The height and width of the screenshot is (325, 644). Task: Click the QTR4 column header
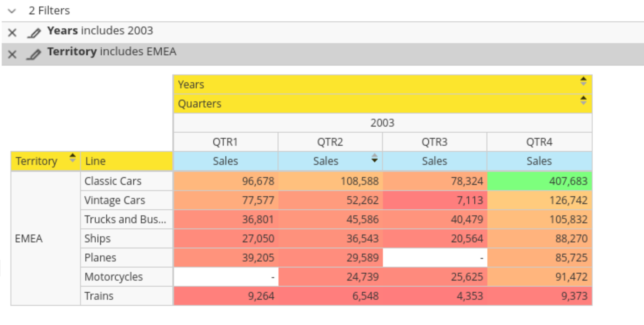coord(539,142)
